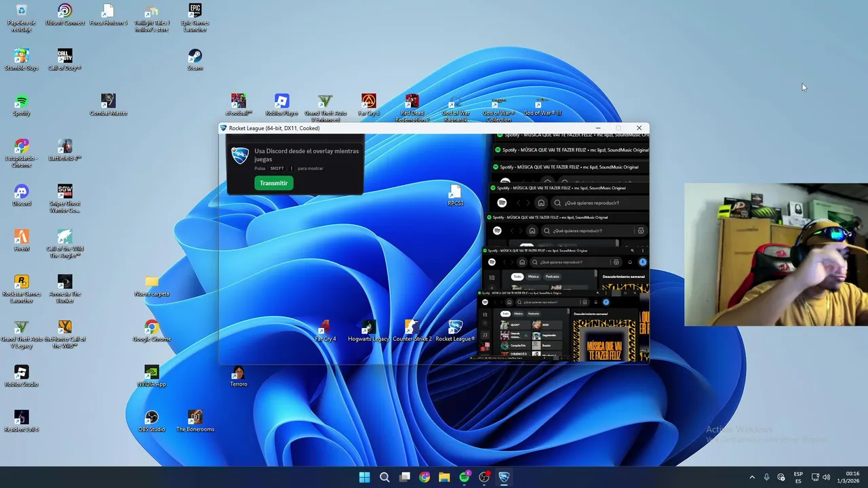Viewport: 868px width, 488px height.
Task: Open the NVIDIA App desktop icon
Action: (152, 376)
